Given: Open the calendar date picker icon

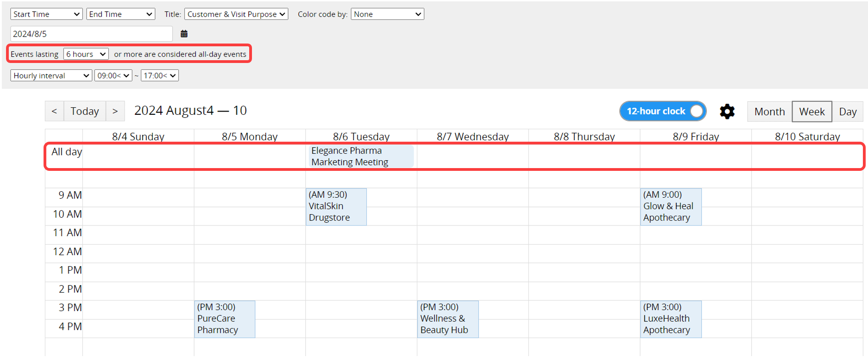Looking at the screenshot, I should [x=184, y=34].
